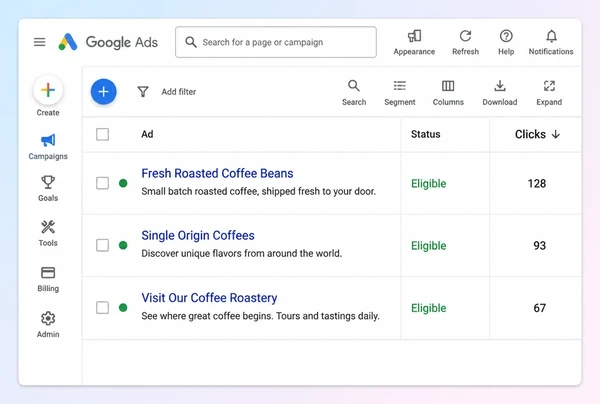Select the Visit Our Coffee Roastery checkbox

point(102,308)
